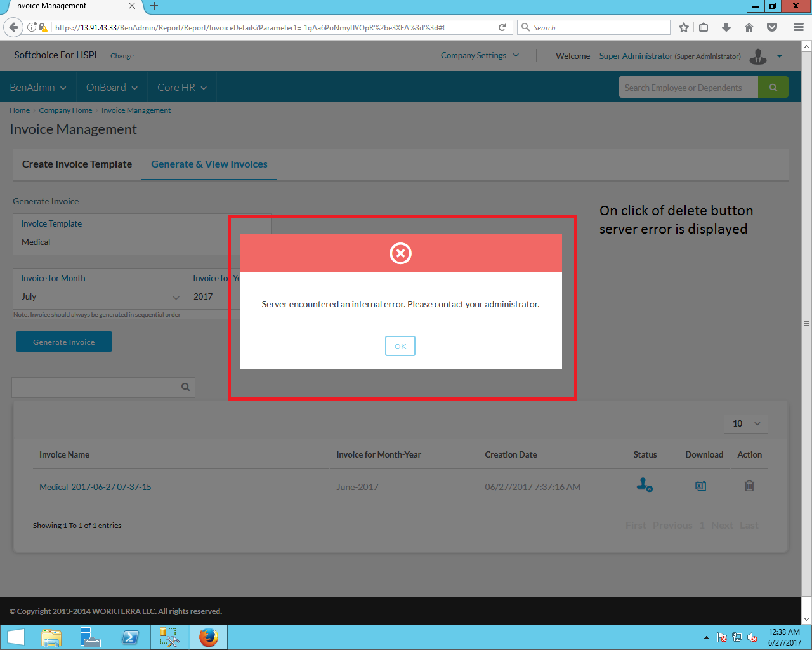
Task: Click the invoice list search magnifier icon
Action: pos(185,387)
